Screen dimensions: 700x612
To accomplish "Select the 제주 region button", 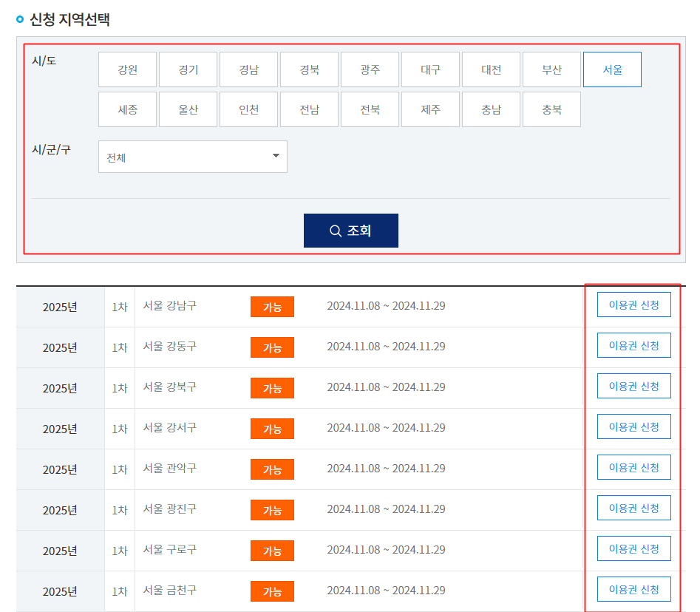I will [430, 109].
